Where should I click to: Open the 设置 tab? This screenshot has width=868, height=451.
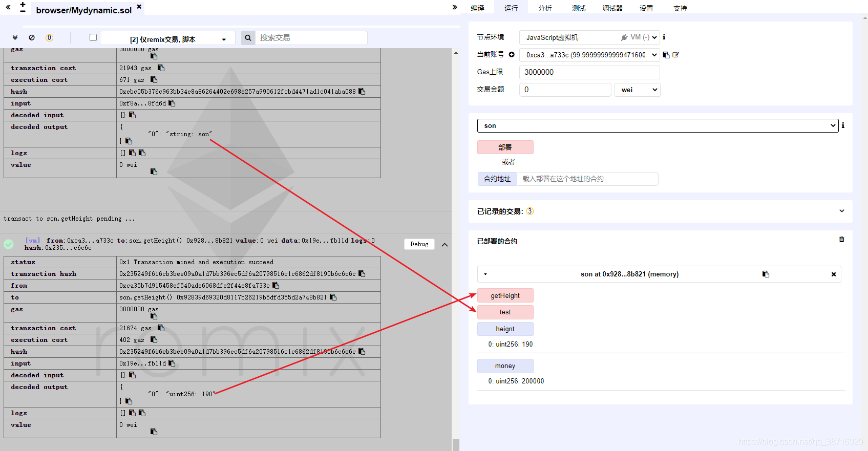[x=646, y=8]
